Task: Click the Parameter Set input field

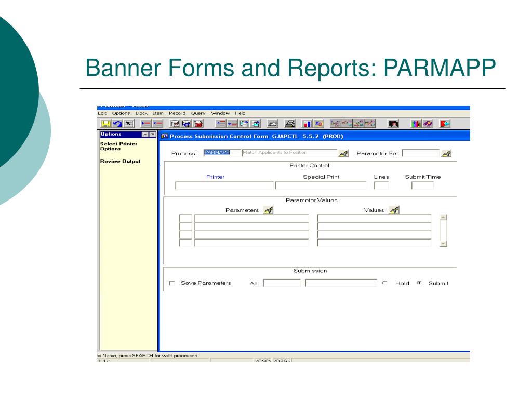Action: coord(420,153)
